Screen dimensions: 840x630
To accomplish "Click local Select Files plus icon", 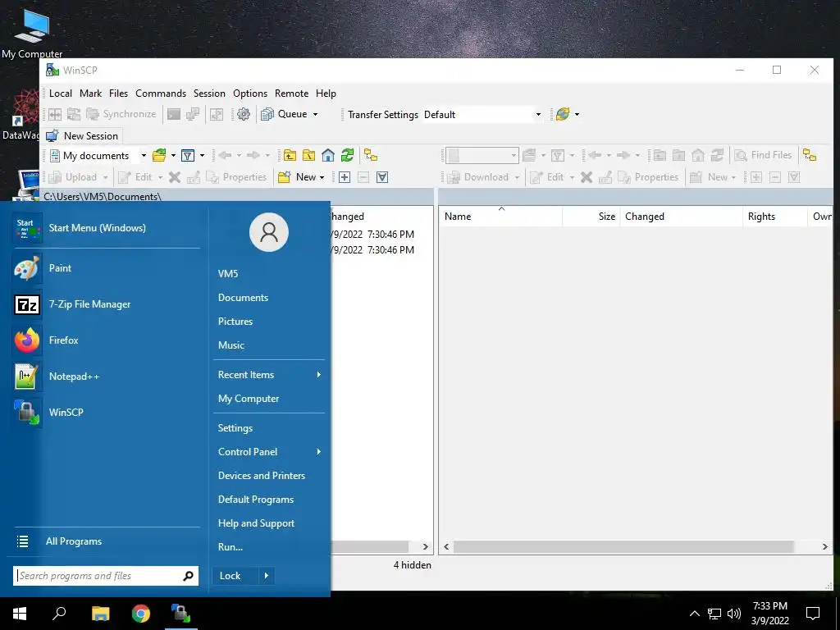I will tap(345, 177).
